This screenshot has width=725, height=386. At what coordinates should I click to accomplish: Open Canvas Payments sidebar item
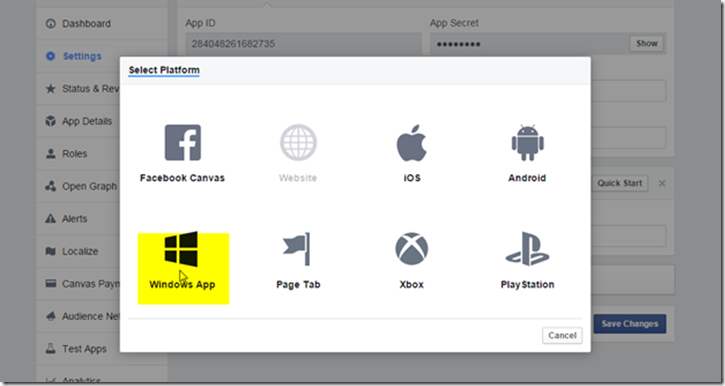tap(78, 284)
